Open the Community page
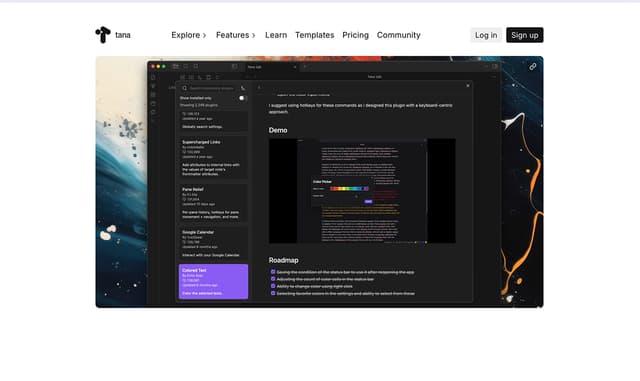The width and height of the screenshot is (640, 381). [398, 35]
